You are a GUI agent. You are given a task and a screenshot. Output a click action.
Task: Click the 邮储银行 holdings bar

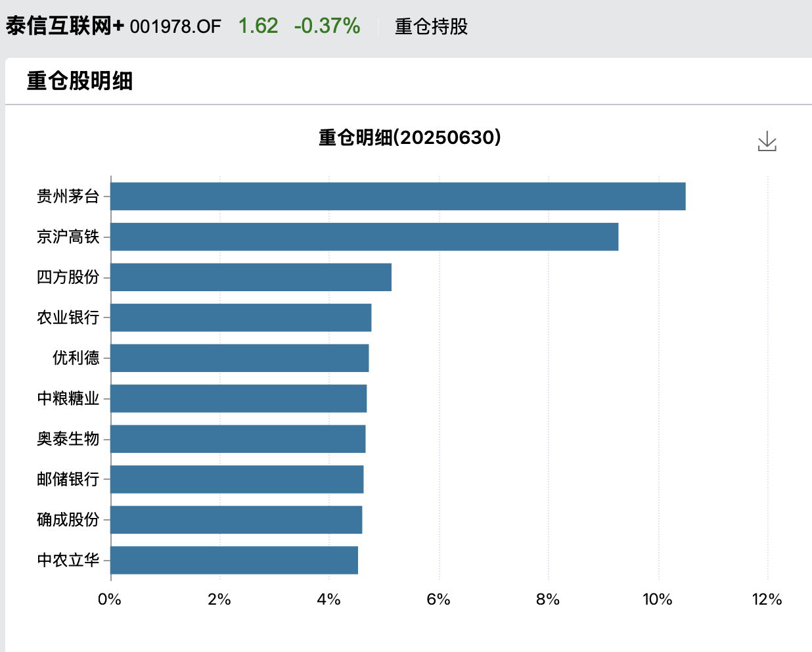click(x=237, y=479)
